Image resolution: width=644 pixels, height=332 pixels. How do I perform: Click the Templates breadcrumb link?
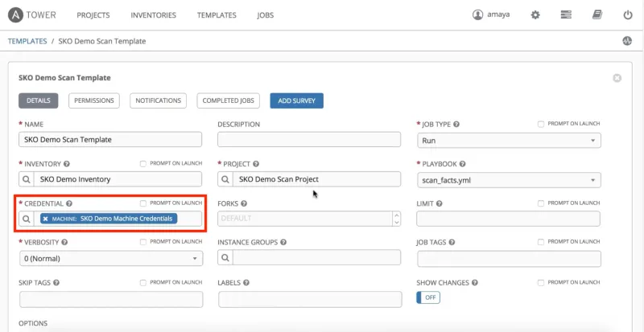tap(27, 41)
